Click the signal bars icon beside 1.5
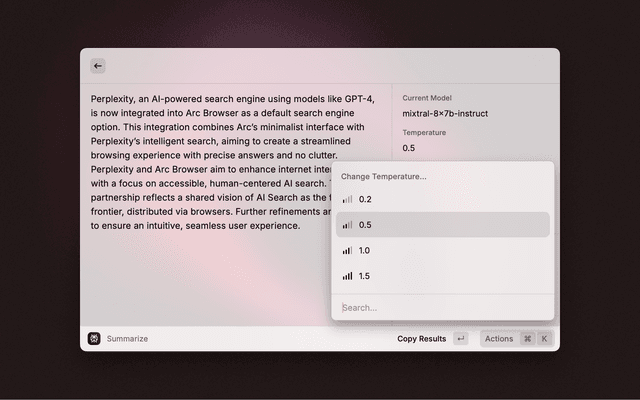640x400 pixels. (x=347, y=276)
